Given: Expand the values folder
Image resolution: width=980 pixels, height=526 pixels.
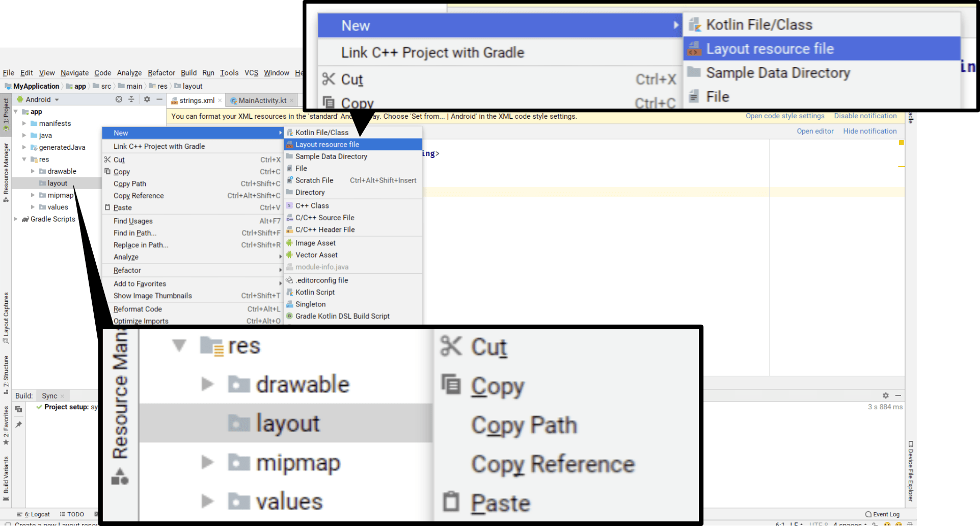Looking at the screenshot, I should (33, 207).
